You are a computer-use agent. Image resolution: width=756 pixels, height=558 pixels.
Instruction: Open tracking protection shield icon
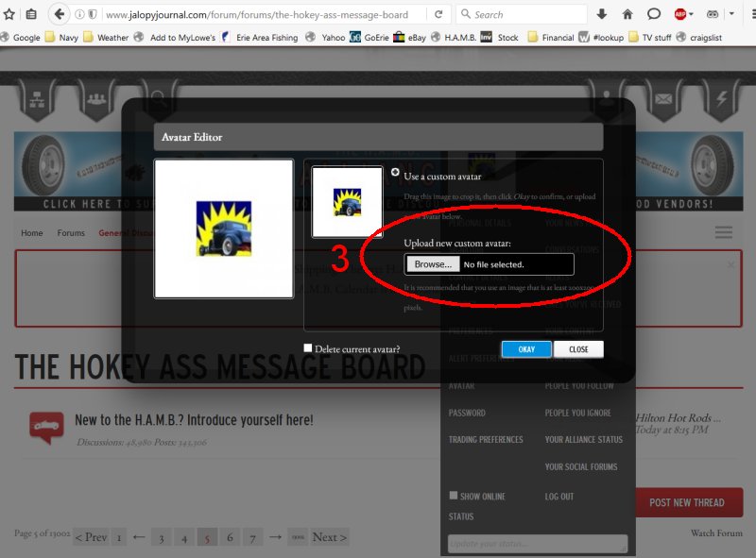(x=93, y=14)
